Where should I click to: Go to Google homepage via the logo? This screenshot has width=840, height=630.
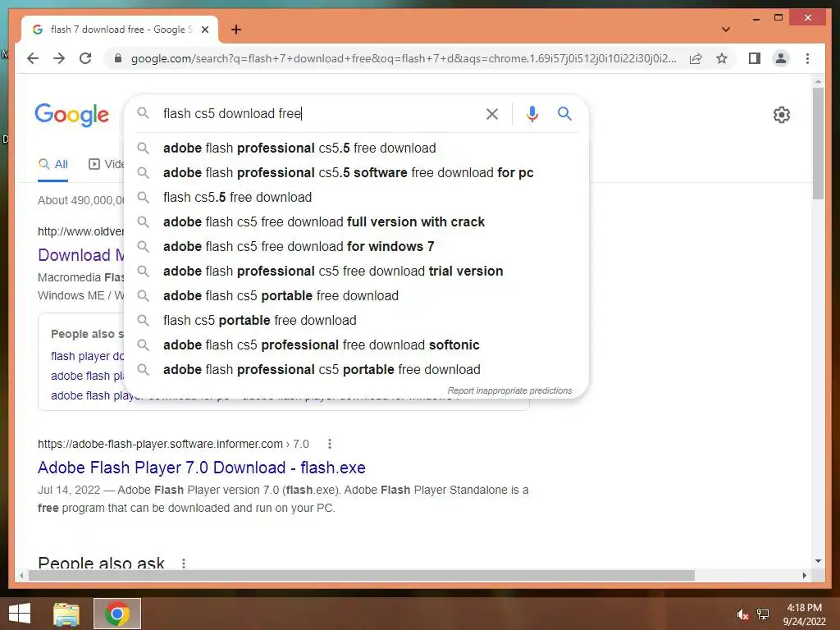(72, 115)
